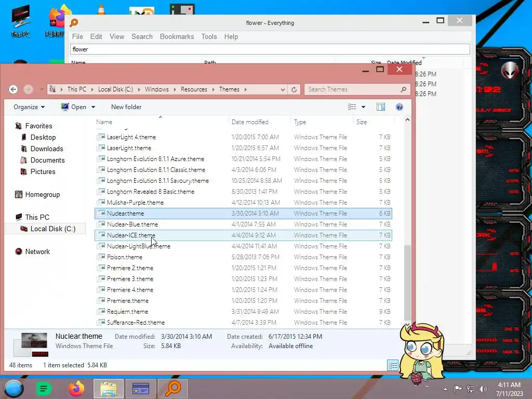The image size is (532, 399).
Task: Select Favorites in the navigation pane
Action: 38,126
